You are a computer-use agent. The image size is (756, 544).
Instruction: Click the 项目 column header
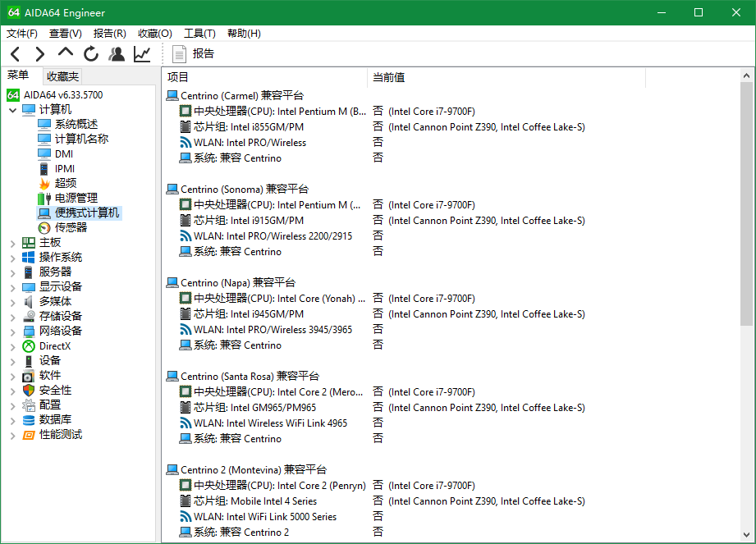[265, 77]
